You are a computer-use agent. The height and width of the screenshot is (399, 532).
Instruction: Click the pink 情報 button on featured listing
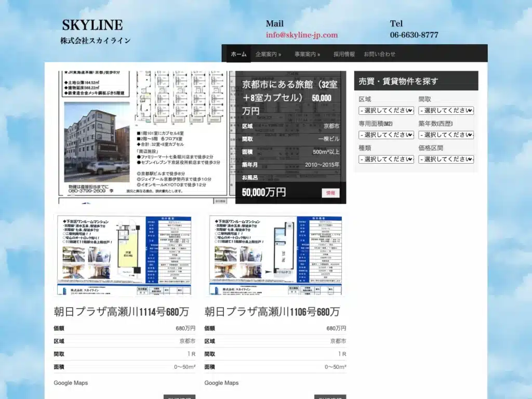330,193
